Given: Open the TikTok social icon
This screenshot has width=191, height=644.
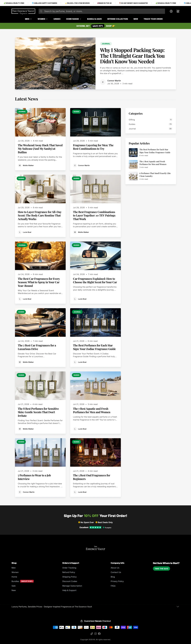Looking at the screenshot, I should 92,634.
